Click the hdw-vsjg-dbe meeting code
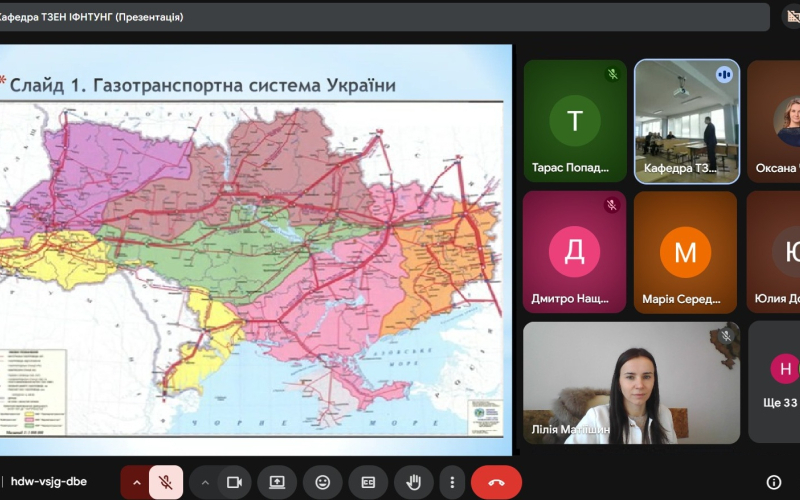The height and width of the screenshot is (500, 800). [x=49, y=482]
